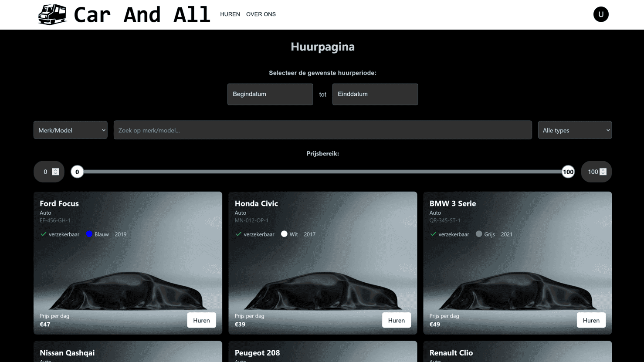The image size is (644, 362).
Task: Click the maximum price slider handle
Action: coord(568,172)
